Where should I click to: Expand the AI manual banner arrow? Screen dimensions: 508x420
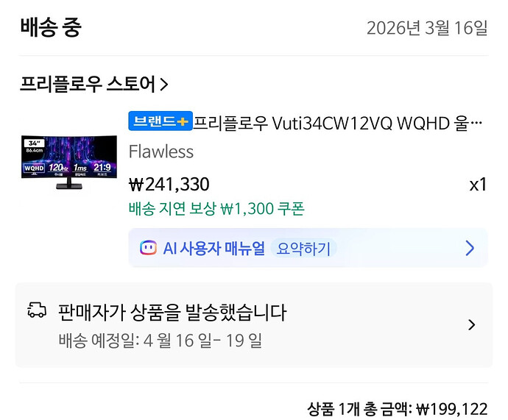point(470,248)
